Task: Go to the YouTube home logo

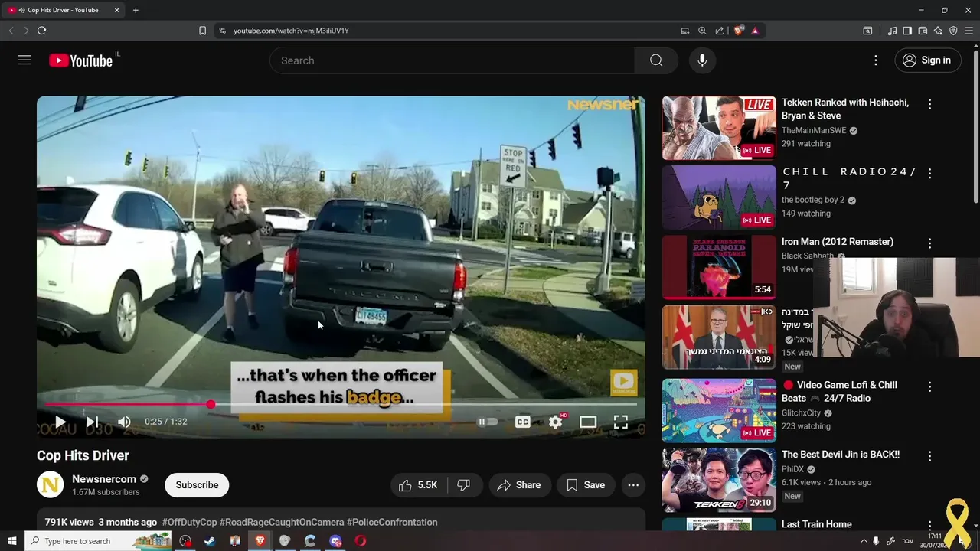Action: click(x=81, y=60)
